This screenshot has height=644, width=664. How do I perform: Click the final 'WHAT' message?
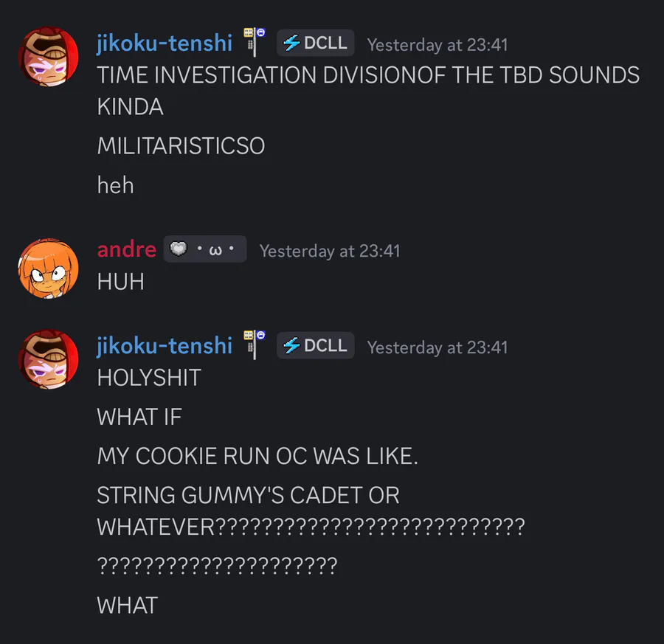128,606
